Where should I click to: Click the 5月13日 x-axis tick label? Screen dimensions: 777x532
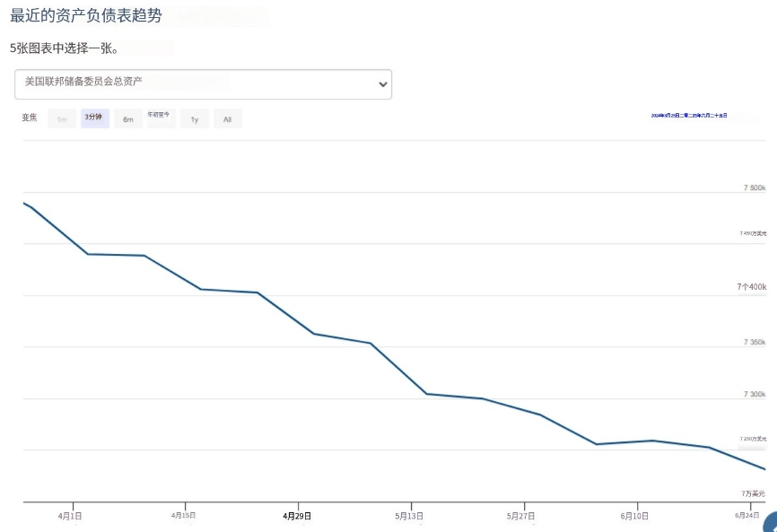pos(409,516)
